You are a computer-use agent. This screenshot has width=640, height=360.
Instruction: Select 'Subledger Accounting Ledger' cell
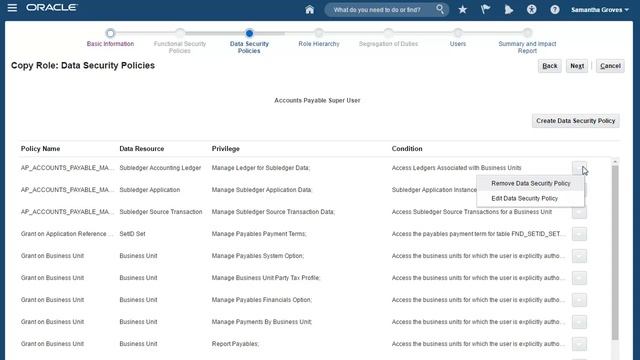160,168
